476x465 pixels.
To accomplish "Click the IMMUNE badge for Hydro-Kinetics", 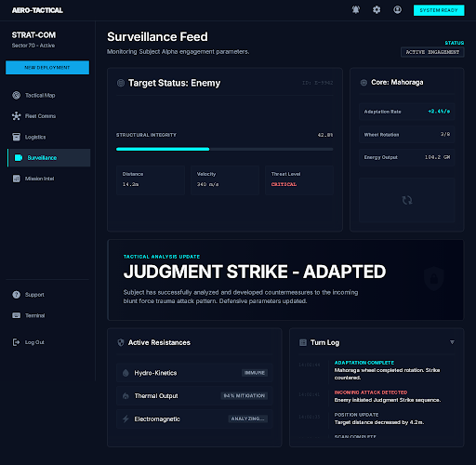I will 255,373.
